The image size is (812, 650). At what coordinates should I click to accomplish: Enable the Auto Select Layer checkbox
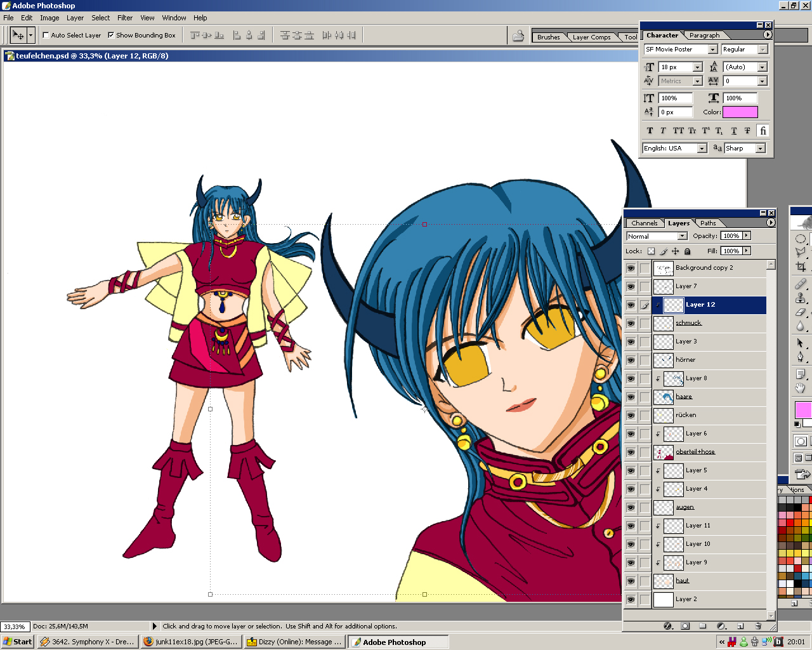46,36
